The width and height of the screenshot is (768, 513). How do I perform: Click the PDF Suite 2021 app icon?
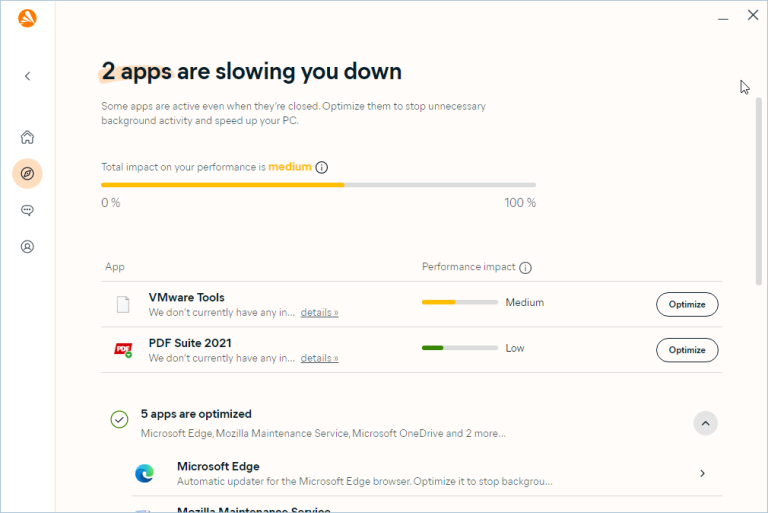click(123, 350)
